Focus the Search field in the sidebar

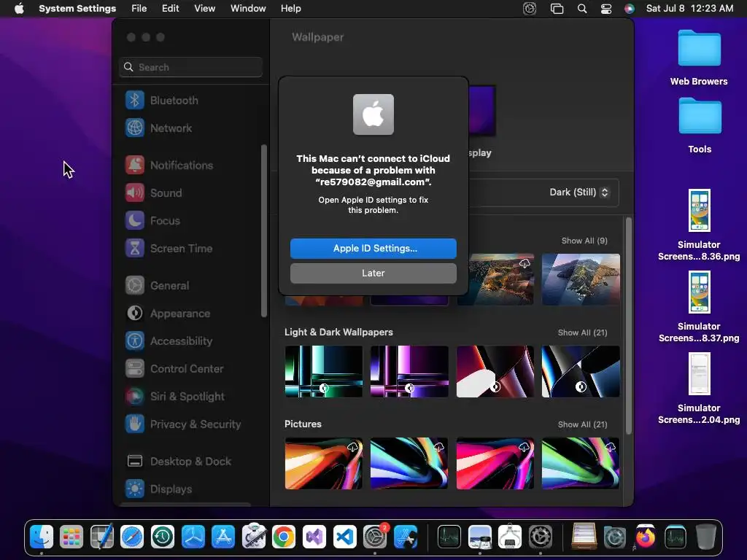pyautogui.click(x=190, y=67)
